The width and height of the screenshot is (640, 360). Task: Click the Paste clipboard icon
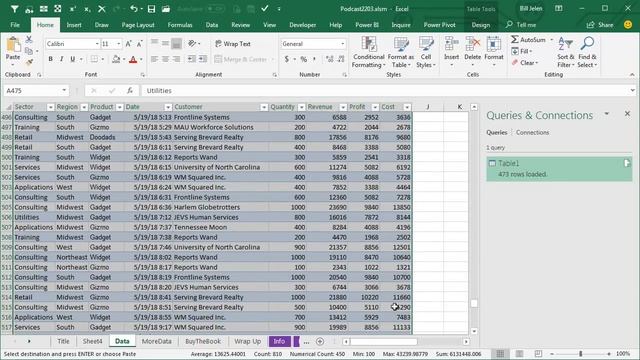click(x=13, y=44)
